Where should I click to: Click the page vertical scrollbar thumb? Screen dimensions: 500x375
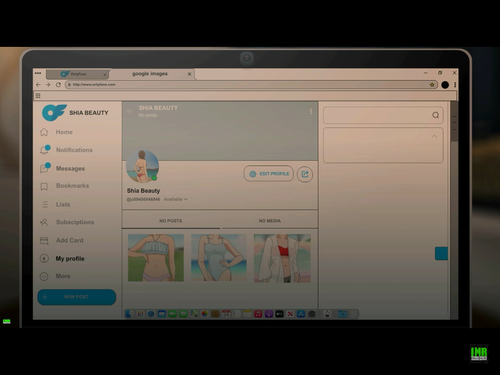point(454,121)
